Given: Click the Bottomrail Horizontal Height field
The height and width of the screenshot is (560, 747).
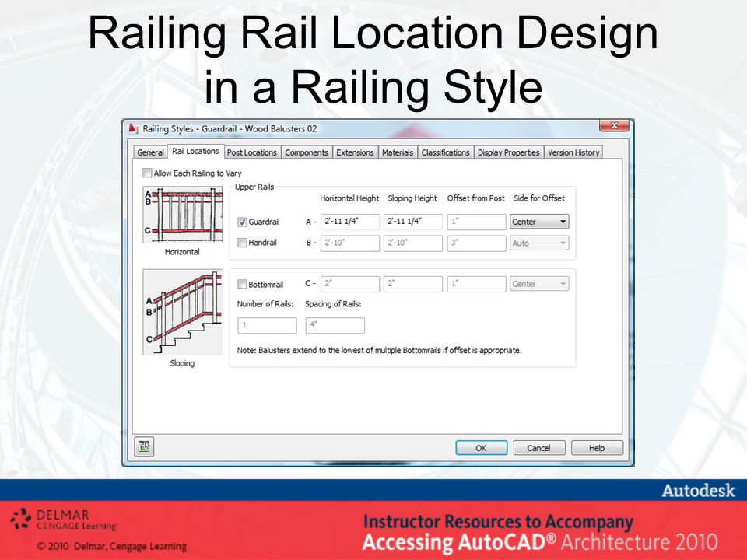Looking at the screenshot, I should [350, 284].
